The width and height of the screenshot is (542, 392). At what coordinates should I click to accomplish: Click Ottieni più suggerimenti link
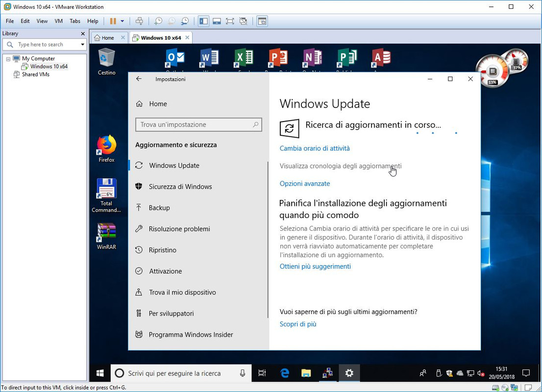coord(315,266)
